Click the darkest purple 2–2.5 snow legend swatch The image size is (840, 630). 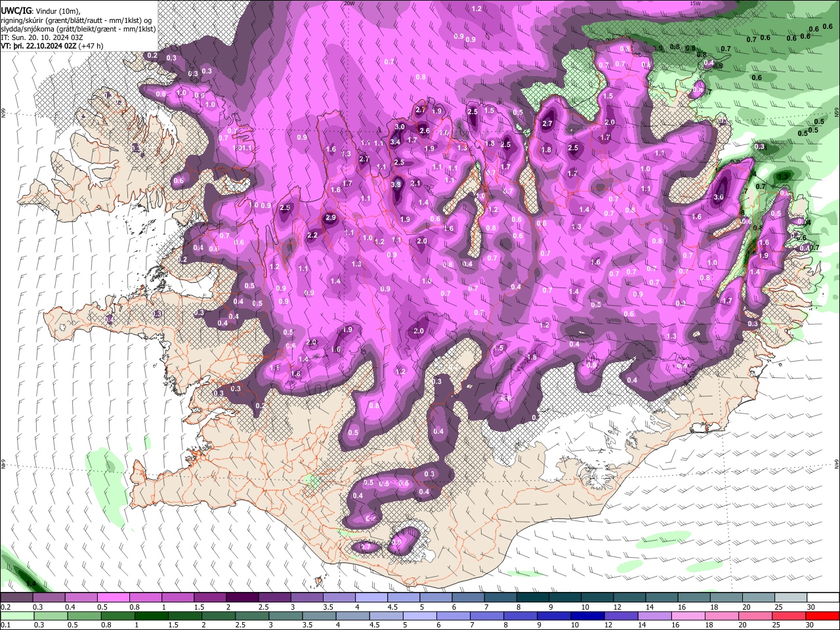coord(241,598)
